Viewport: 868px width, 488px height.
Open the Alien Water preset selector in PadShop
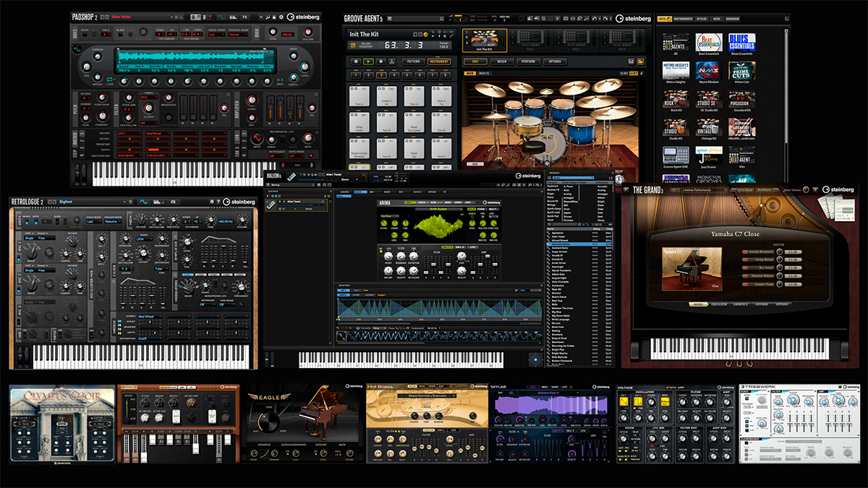(124, 17)
